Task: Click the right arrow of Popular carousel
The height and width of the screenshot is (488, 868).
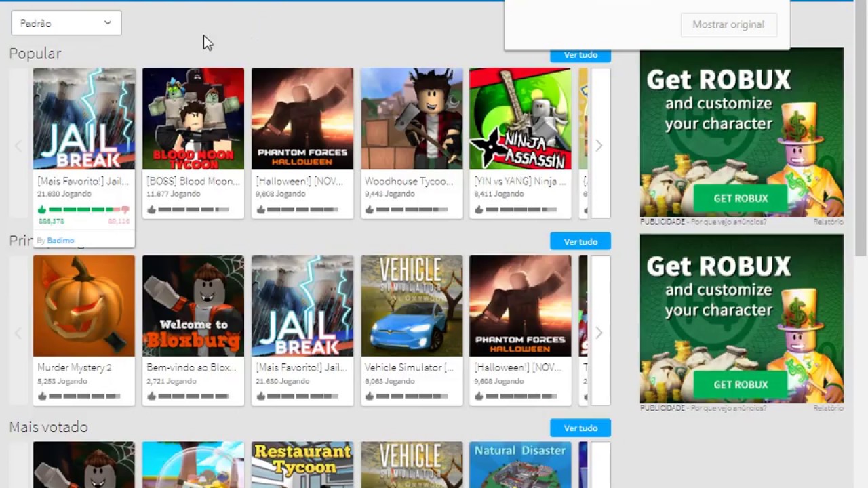Action: pyautogui.click(x=599, y=145)
